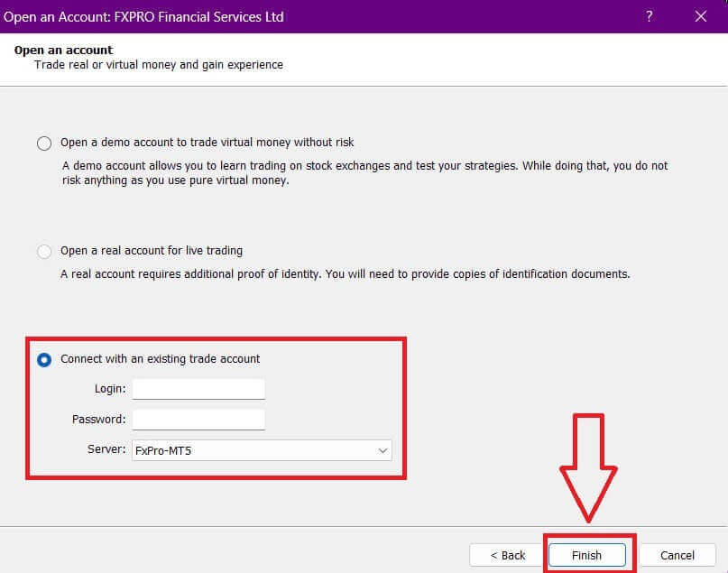Select the real account for live trading option
Screen dimensions: 728x573
[43, 251]
